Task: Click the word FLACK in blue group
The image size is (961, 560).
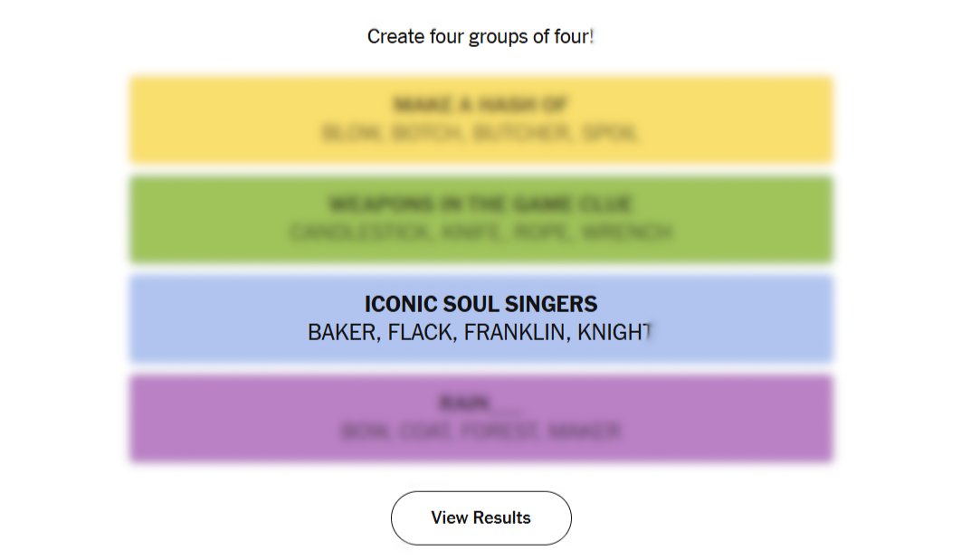Action: (x=420, y=333)
